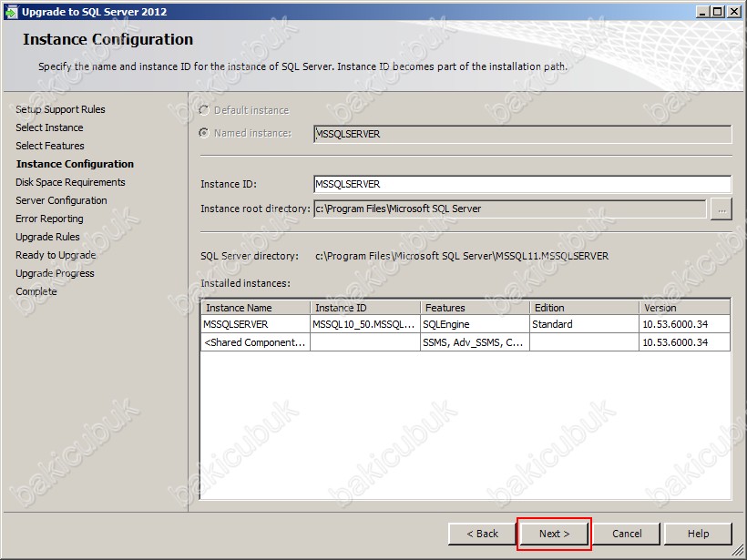747x560 pixels.
Task: Click the SQLEngine features cell
Action: [x=475, y=324]
